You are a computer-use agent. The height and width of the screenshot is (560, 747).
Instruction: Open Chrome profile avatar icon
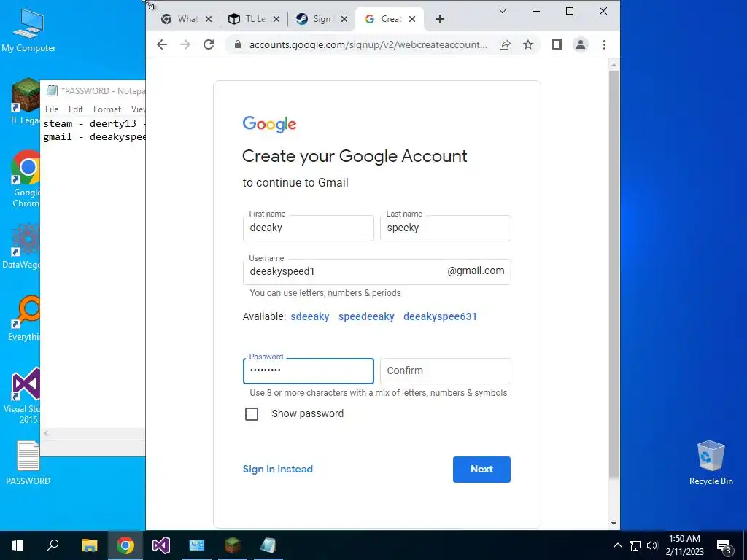580,44
